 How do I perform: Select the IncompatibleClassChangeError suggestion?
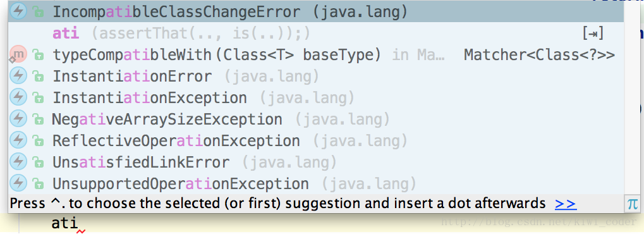point(316,12)
